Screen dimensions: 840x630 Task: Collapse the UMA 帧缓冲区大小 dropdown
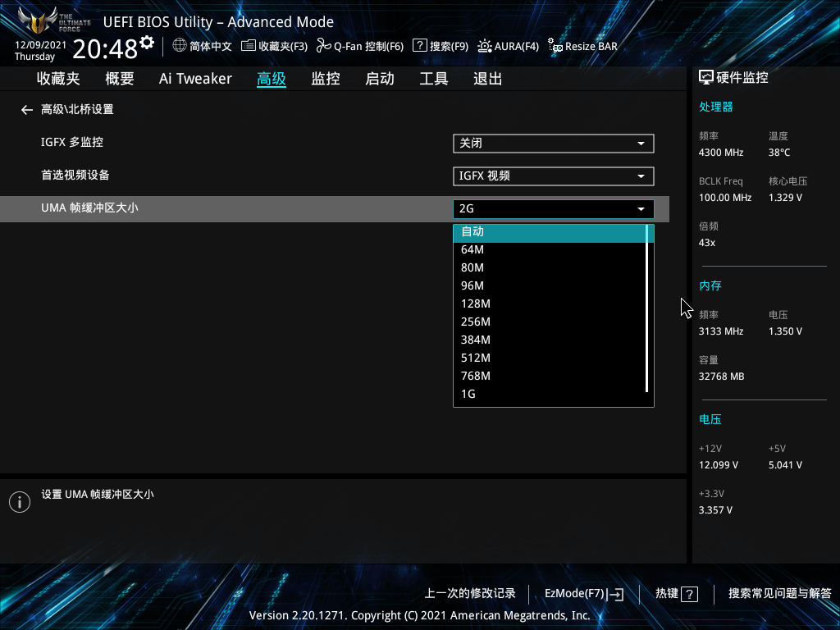[553, 208]
